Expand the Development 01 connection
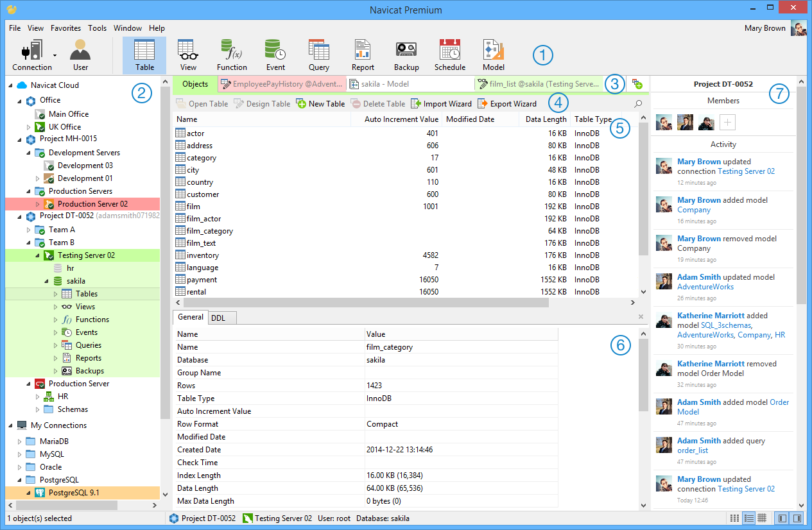 click(37, 178)
